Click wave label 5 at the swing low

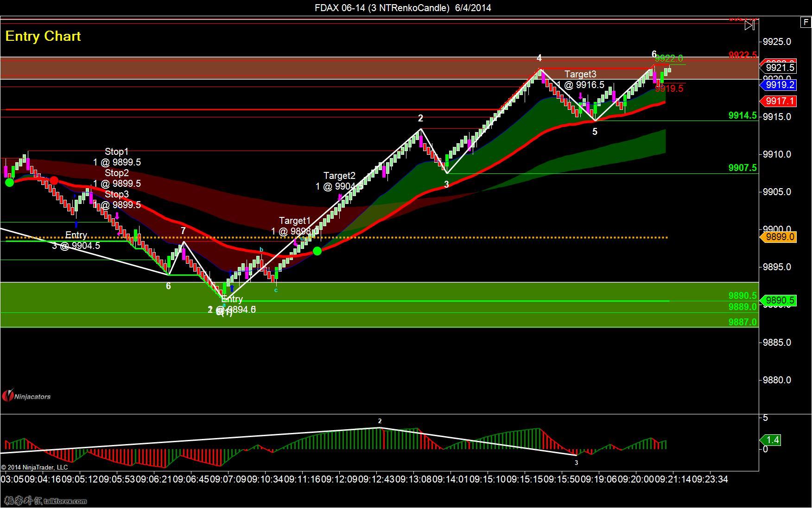(595, 132)
